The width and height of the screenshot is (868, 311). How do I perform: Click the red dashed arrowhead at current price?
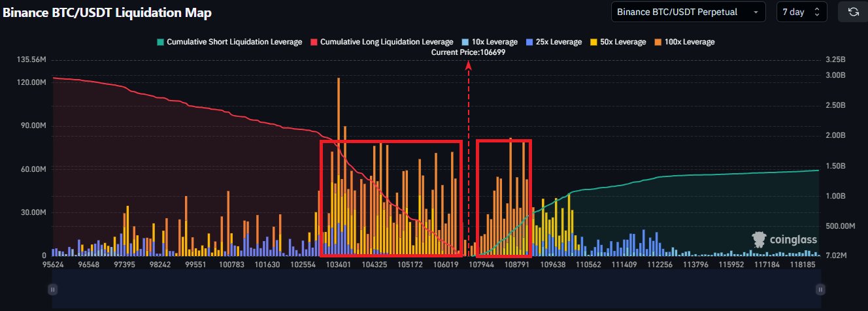click(468, 65)
